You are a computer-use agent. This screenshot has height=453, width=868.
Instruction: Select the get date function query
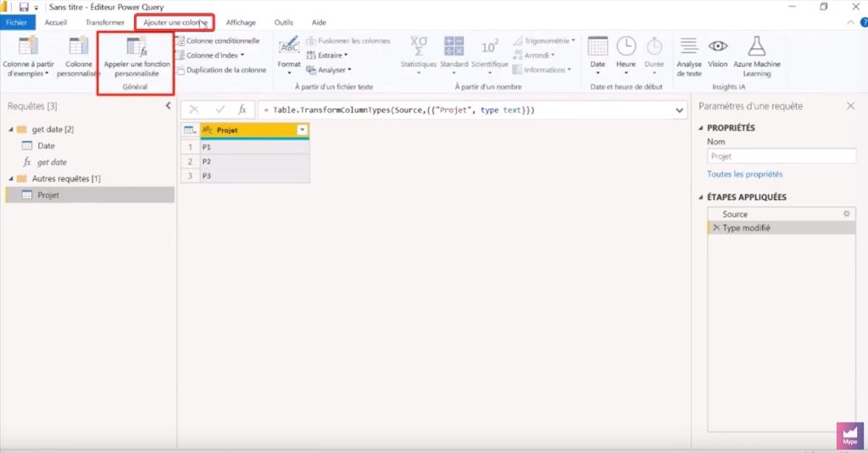[52, 162]
